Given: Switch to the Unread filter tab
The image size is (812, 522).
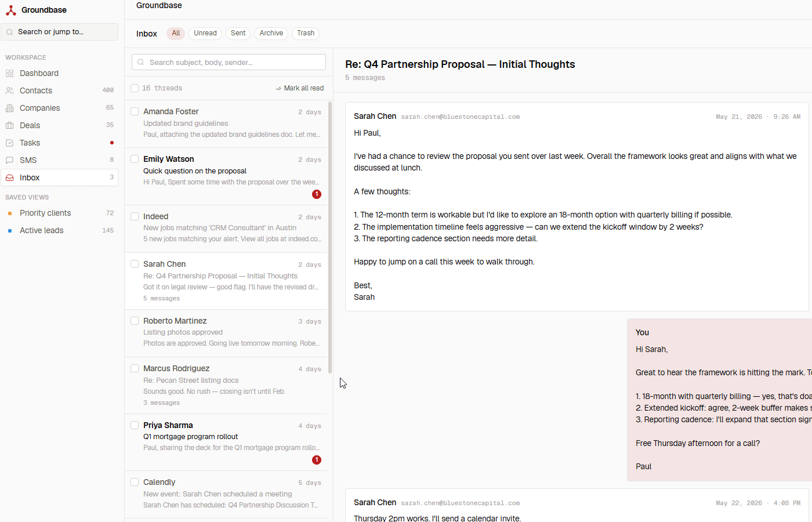Looking at the screenshot, I should point(205,33).
